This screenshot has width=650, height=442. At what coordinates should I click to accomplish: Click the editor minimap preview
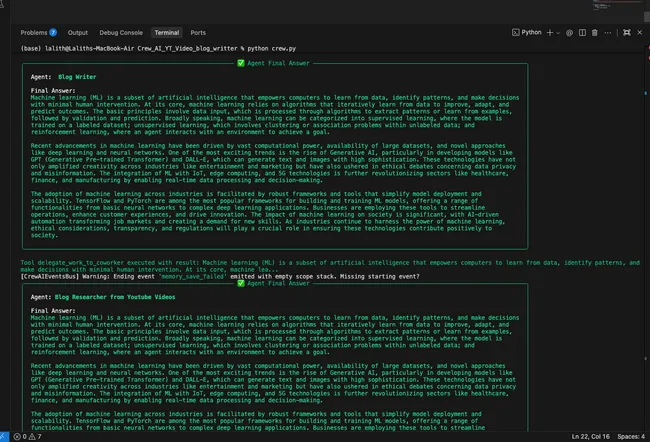pos(617,6)
